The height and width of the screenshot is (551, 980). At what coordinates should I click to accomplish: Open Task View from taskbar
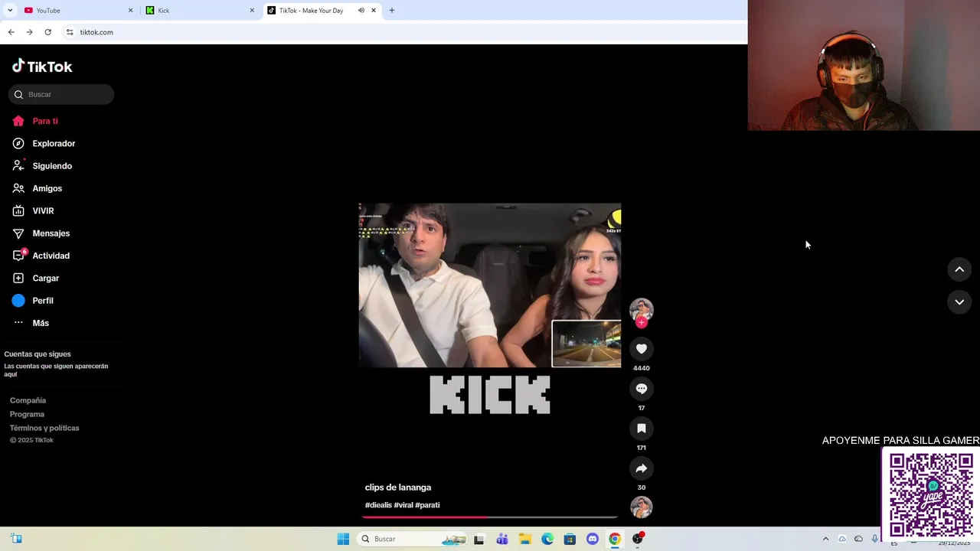479,539
